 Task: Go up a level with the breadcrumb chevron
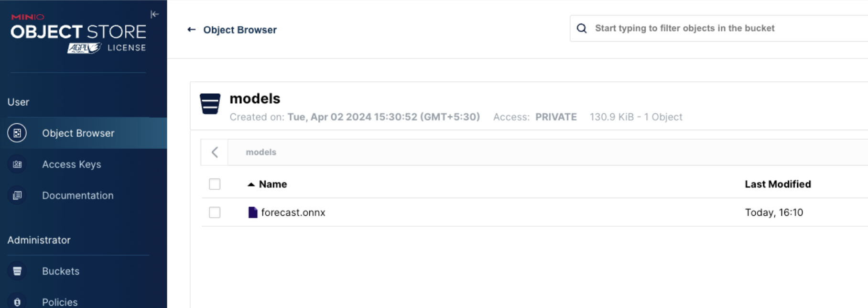(x=215, y=152)
